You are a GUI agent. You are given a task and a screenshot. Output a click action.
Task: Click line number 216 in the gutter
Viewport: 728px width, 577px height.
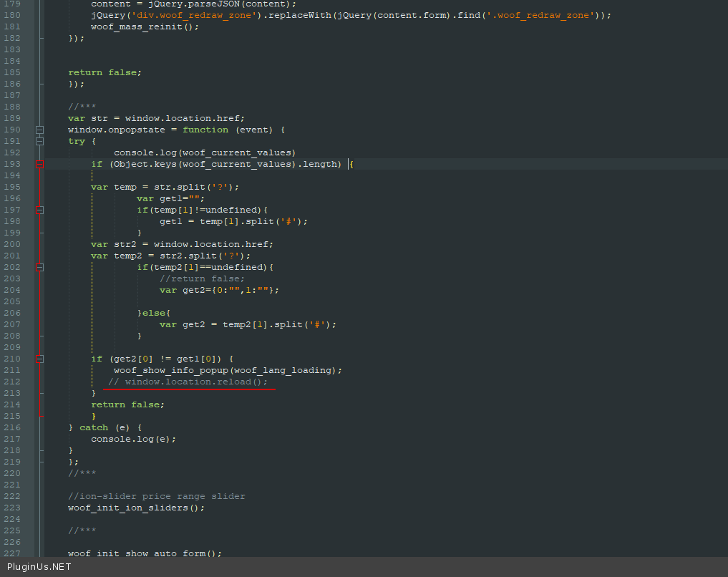[12, 427]
